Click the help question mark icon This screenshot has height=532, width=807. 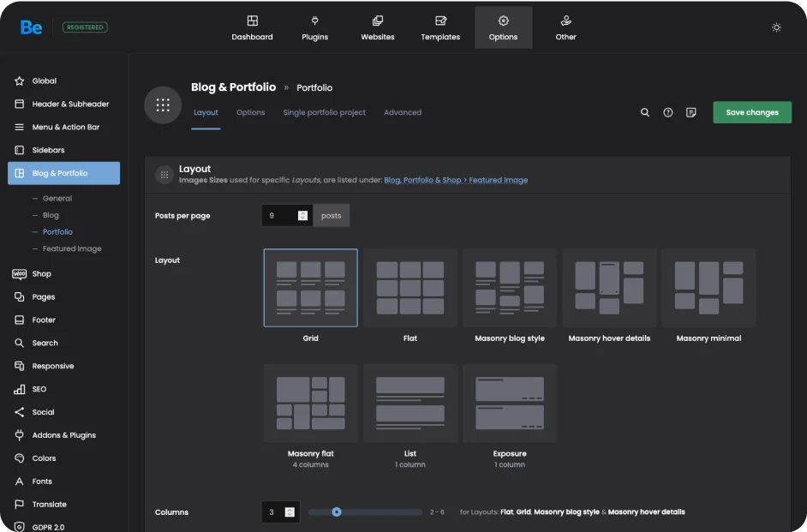coord(668,112)
